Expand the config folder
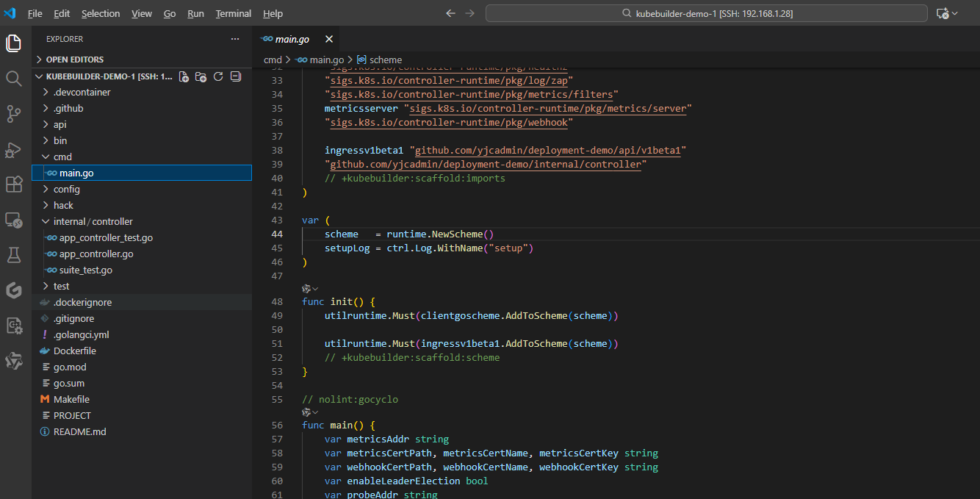This screenshot has width=980, height=499. click(66, 189)
